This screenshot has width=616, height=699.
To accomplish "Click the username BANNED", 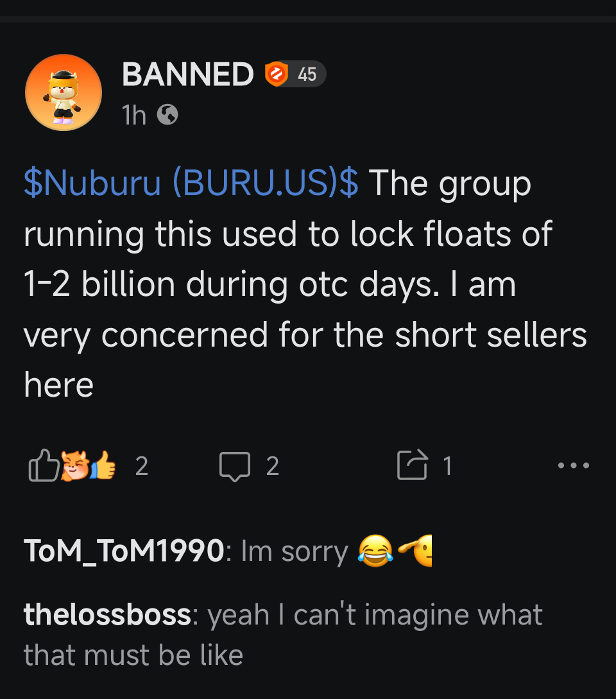I will [187, 73].
